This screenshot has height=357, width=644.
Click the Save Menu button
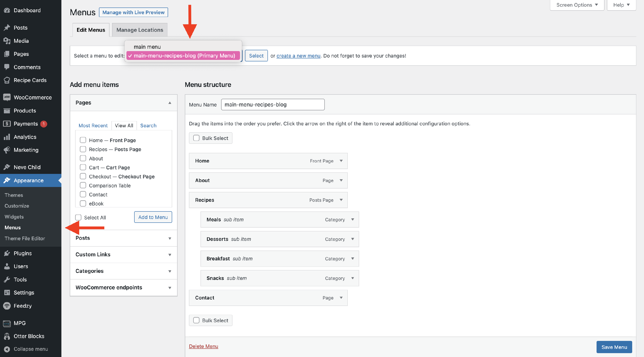click(x=614, y=347)
